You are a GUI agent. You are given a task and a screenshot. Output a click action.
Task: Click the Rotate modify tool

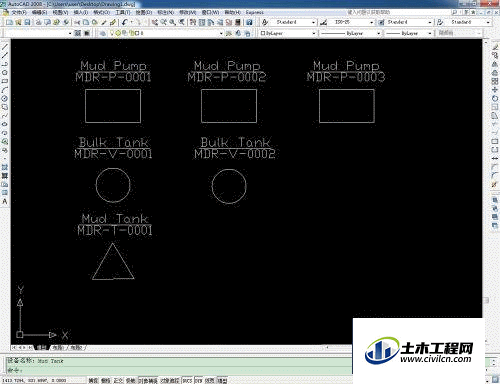pos(495,99)
